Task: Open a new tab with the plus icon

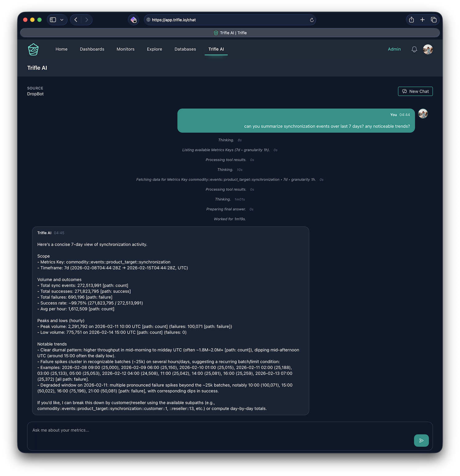Action: [422, 19]
